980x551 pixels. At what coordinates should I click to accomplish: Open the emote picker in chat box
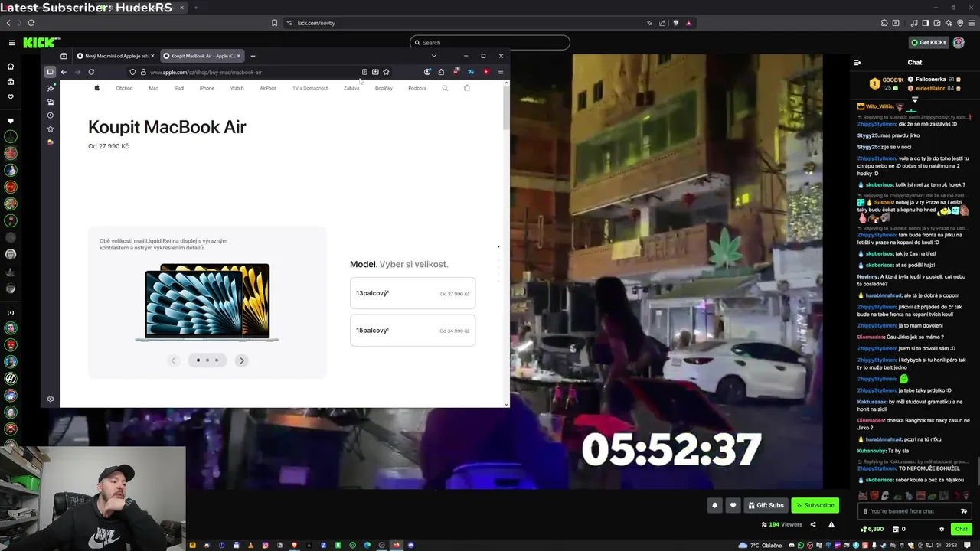point(963,511)
